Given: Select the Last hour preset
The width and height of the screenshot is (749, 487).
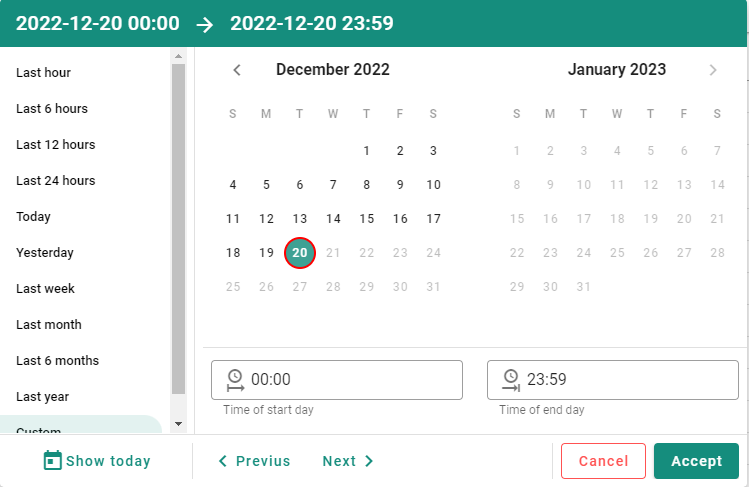Looking at the screenshot, I should [x=43, y=73].
